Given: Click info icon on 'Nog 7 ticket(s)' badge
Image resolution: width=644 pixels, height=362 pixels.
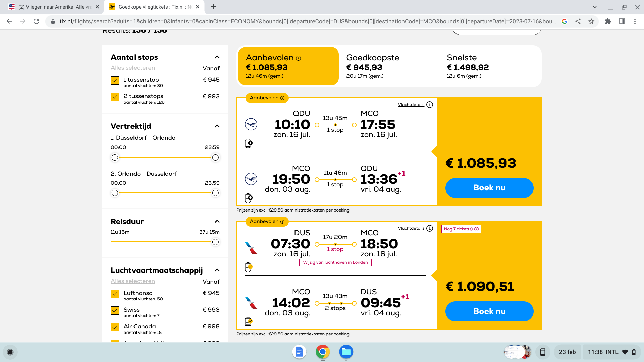Looking at the screenshot, I should [476, 229].
